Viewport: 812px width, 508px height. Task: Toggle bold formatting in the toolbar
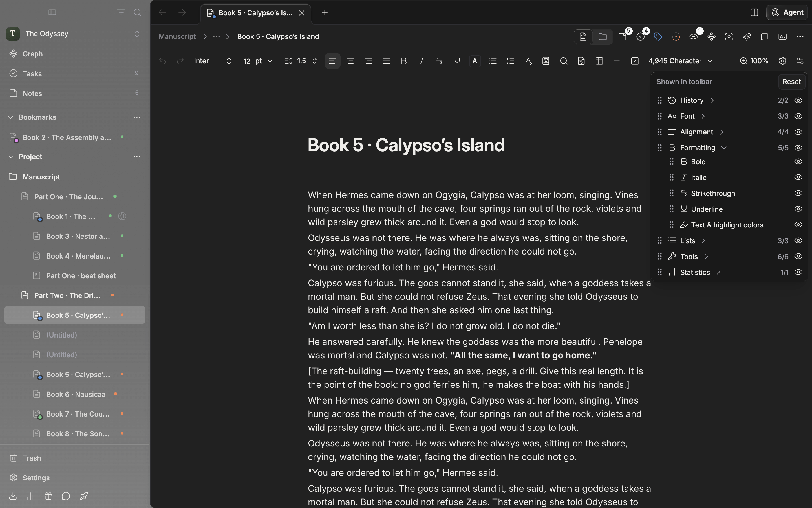click(404, 61)
